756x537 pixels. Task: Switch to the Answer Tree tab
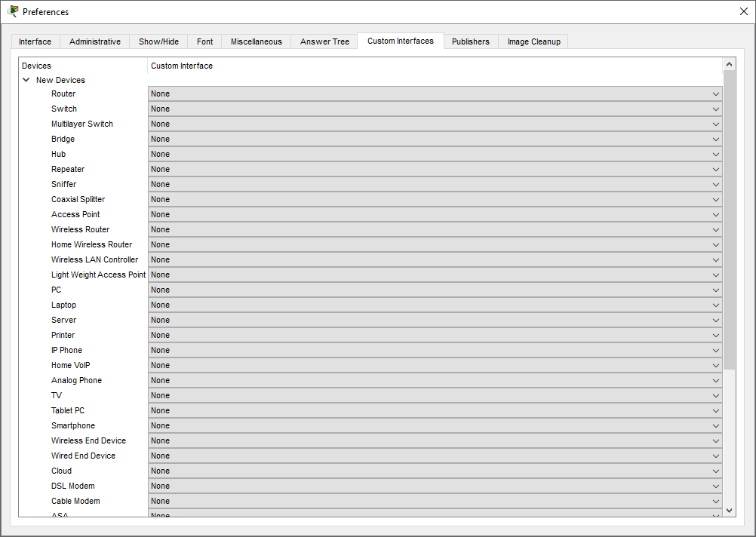pos(324,42)
